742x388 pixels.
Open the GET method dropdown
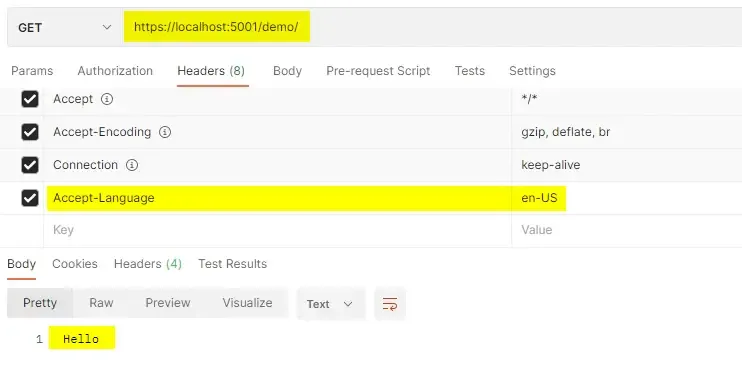pos(64,27)
